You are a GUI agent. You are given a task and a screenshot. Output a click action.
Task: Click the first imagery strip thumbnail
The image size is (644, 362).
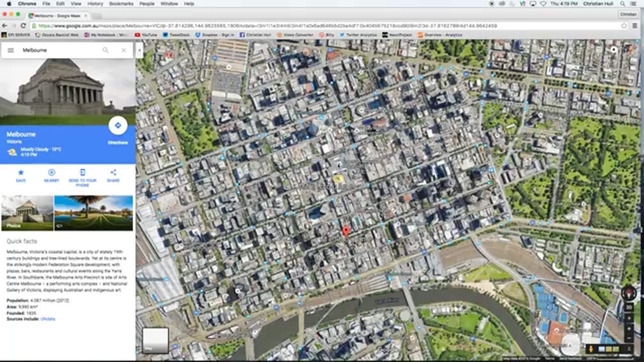pyautogui.click(x=601, y=349)
